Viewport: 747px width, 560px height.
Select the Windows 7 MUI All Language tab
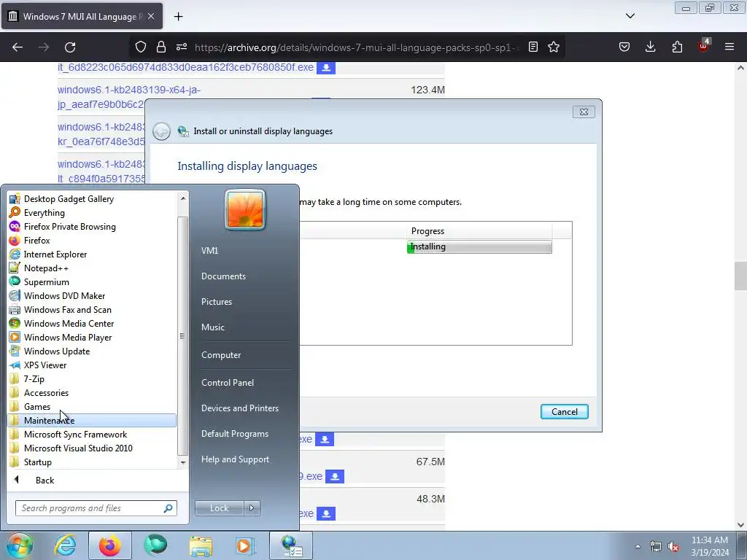pyautogui.click(x=82, y=16)
